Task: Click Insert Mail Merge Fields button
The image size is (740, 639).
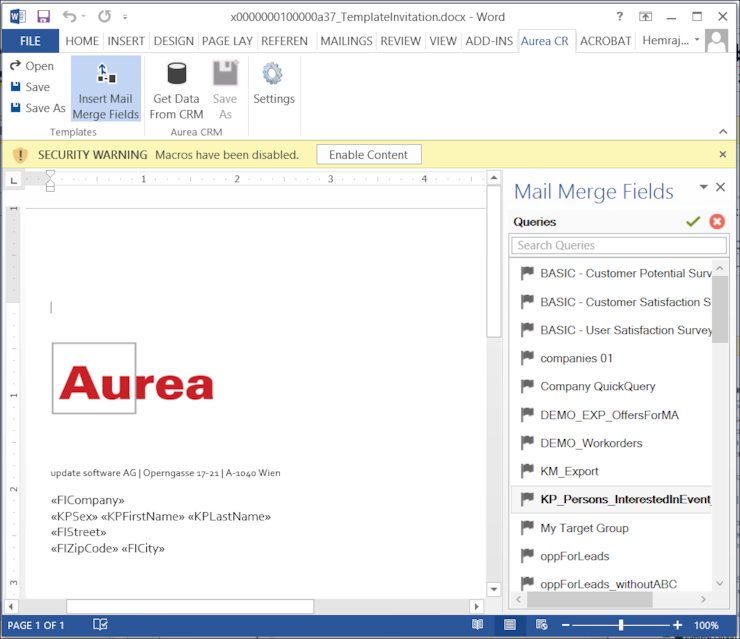Action: coord(106,89)
